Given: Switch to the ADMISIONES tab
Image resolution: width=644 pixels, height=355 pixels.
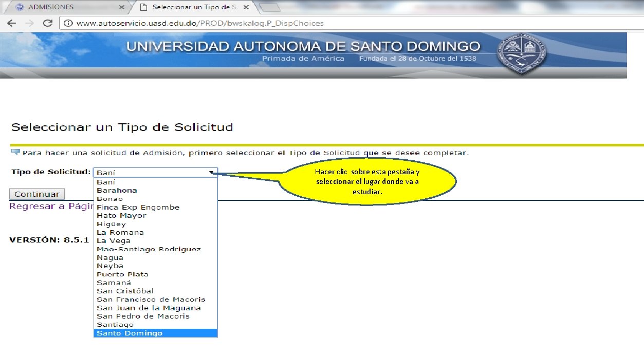Looking at the screenshot, I should tap(67, 7).
